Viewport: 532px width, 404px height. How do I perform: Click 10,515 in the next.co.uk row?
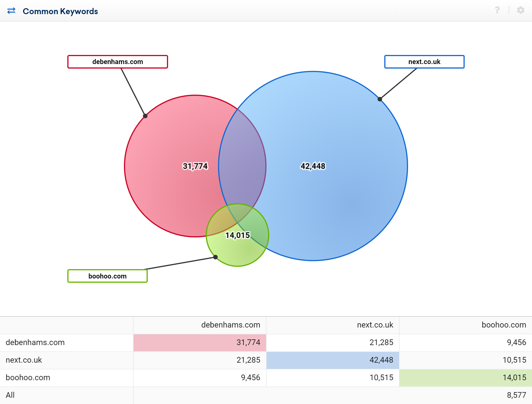click(514, 360)
